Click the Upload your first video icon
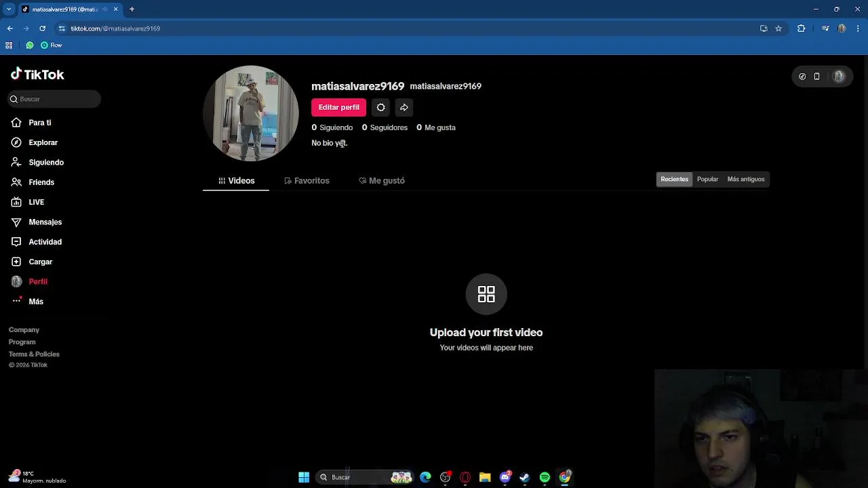 (486, 294)
